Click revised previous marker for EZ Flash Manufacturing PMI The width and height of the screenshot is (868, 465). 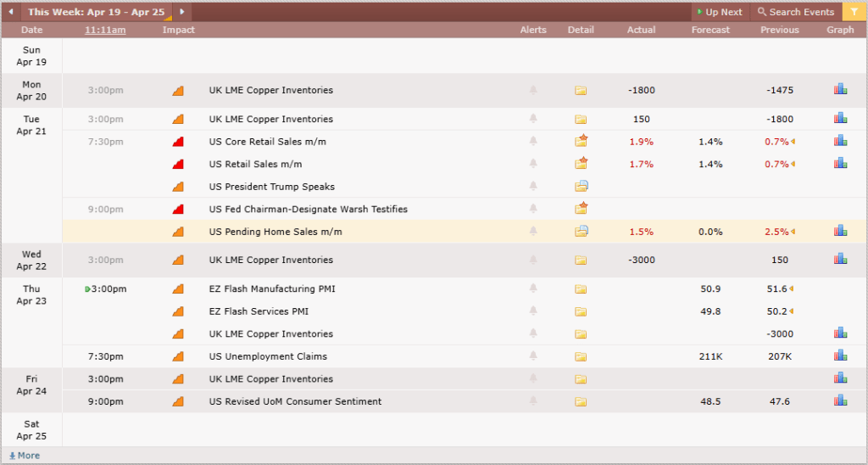(794, 289)
